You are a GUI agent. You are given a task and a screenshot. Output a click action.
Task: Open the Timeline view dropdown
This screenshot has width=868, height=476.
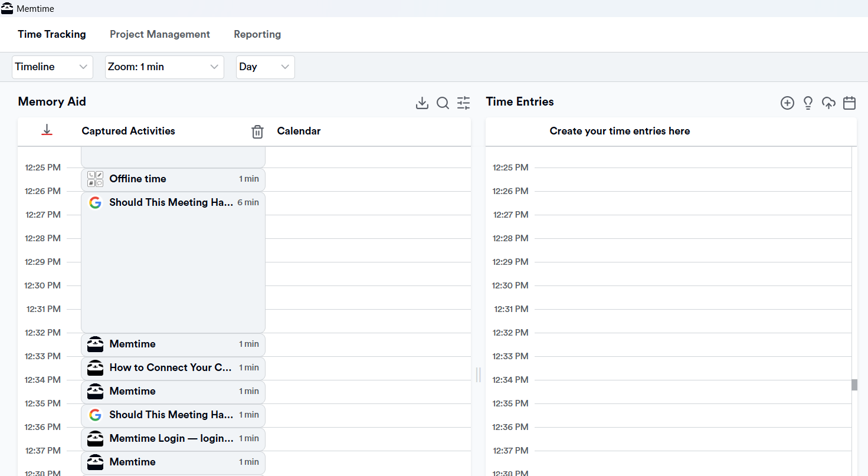coord(52,67)
